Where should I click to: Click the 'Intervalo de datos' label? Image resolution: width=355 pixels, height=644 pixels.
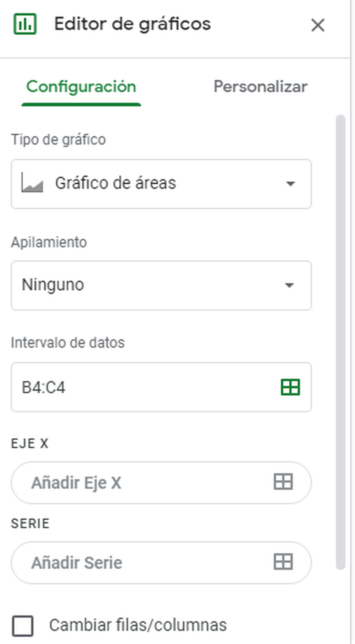pyautogui.click(x=68, y=342)
